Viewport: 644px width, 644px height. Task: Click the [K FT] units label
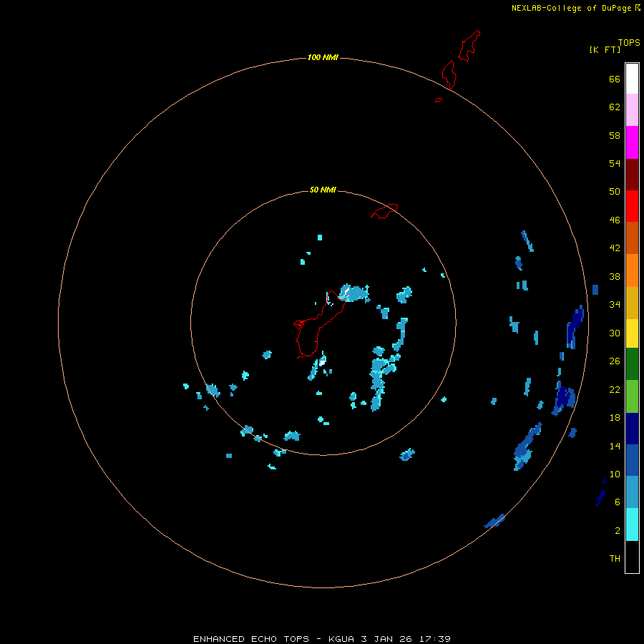tap(605, 49)
